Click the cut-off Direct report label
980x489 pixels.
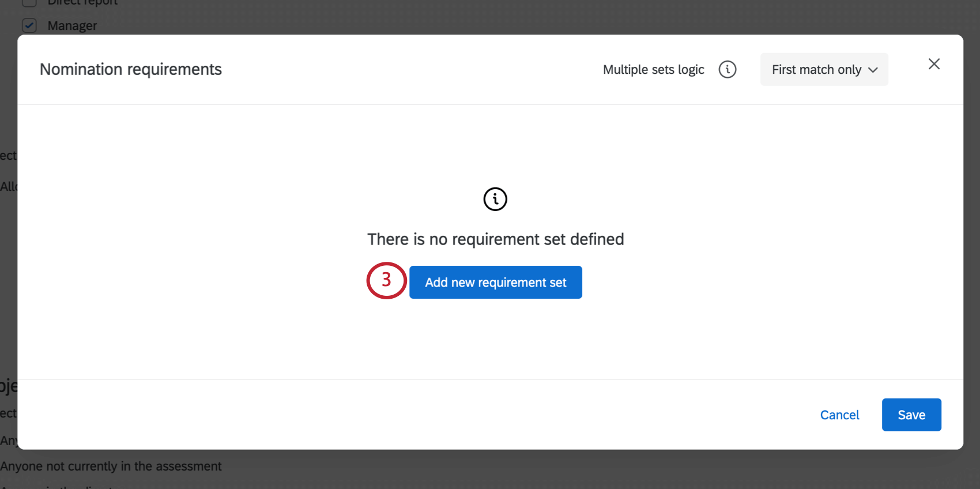[82, 3]
